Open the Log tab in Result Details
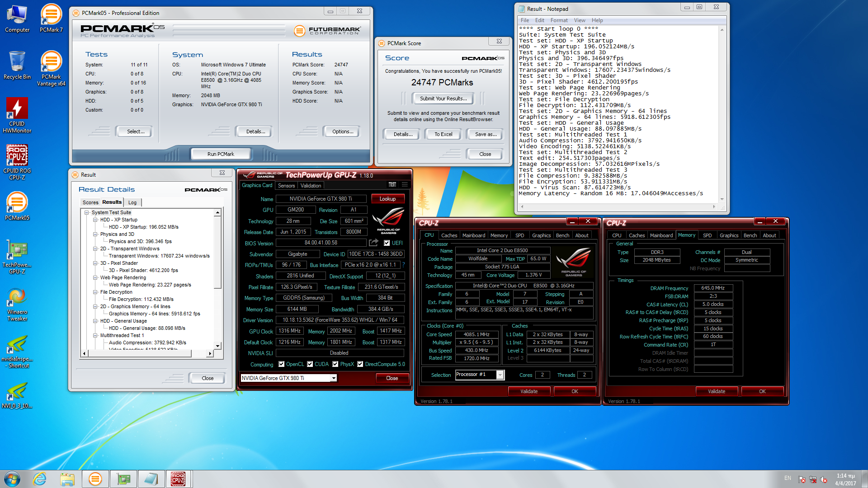The width and height of the screenshot is (868, 488). coord(132,202)
